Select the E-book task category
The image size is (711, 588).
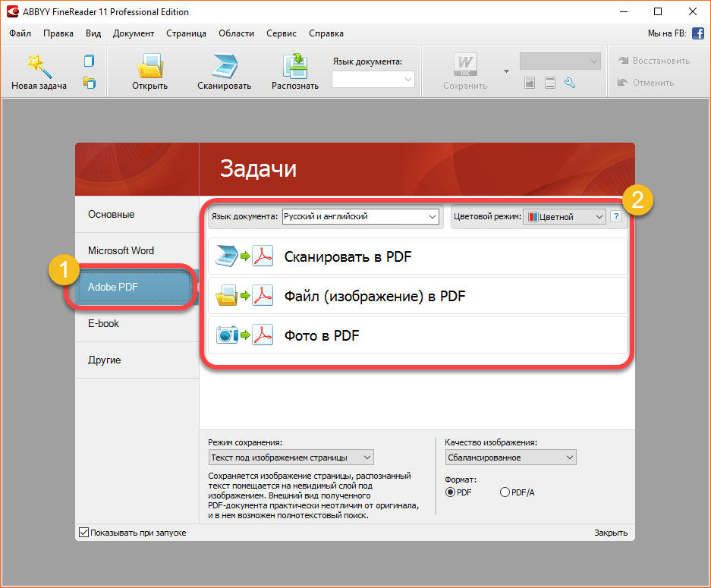104,323
